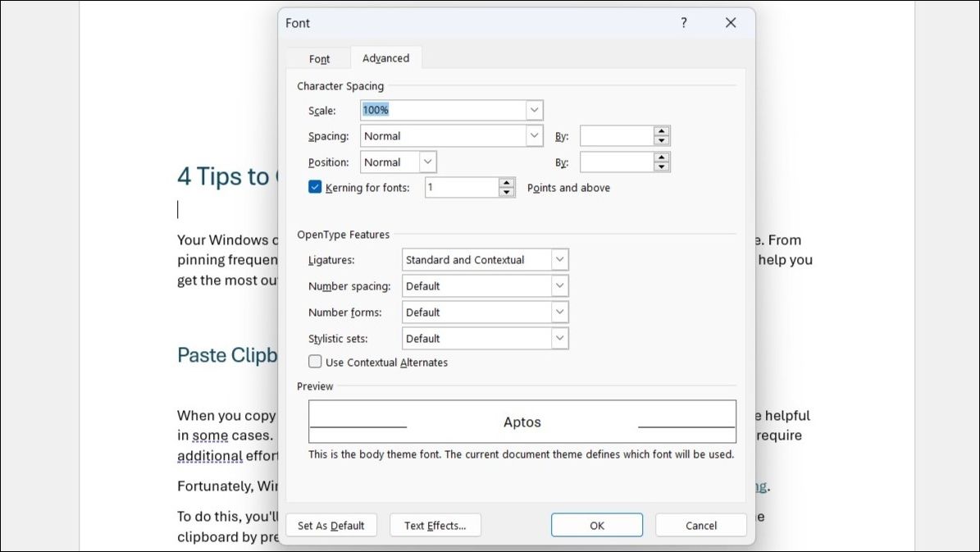Confirm changes with OK
The width and height of the screenshot is (980, 552).
pyautogui.click(x=596, y=525)
